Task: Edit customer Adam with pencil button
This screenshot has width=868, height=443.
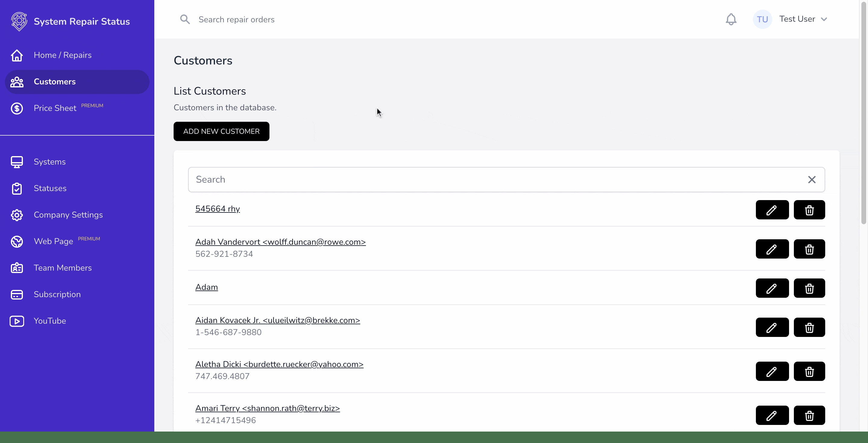Action: (772, 288)
